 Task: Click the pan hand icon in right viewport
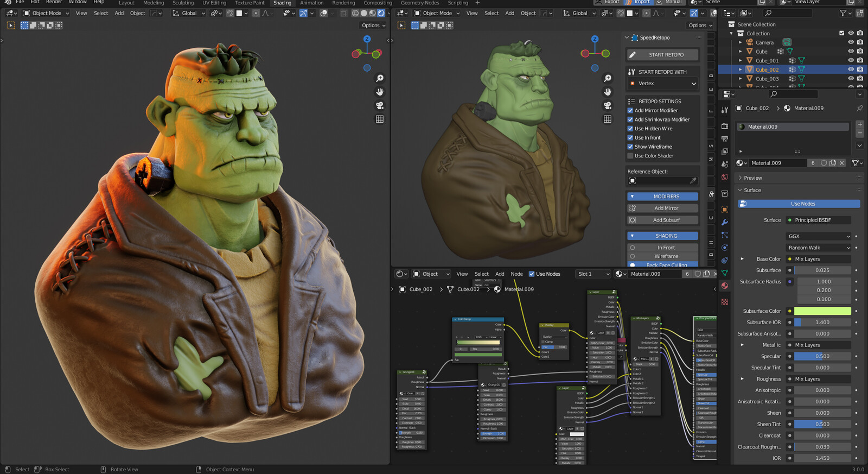coord(608,92)
